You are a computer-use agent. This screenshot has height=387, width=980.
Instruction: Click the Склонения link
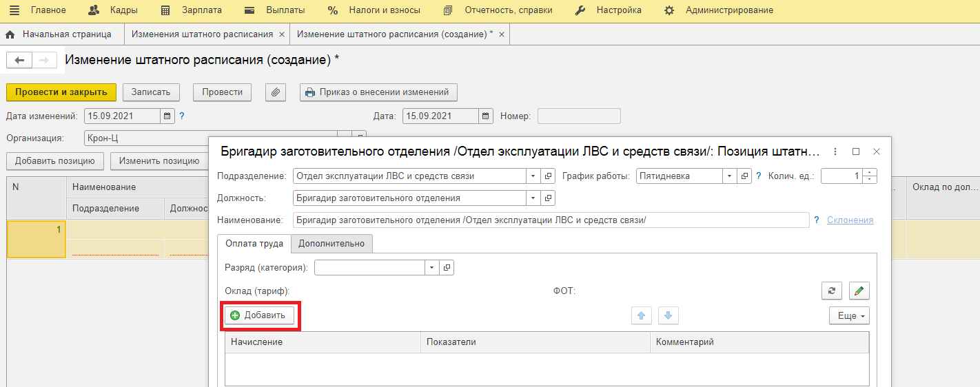click(x=850, y=220)
